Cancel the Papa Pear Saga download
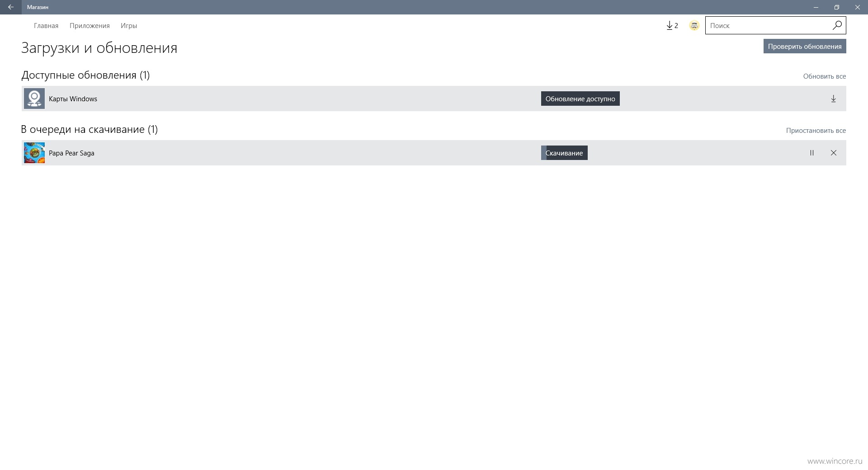Screen dimensions: 868x470 pos(833,153)
